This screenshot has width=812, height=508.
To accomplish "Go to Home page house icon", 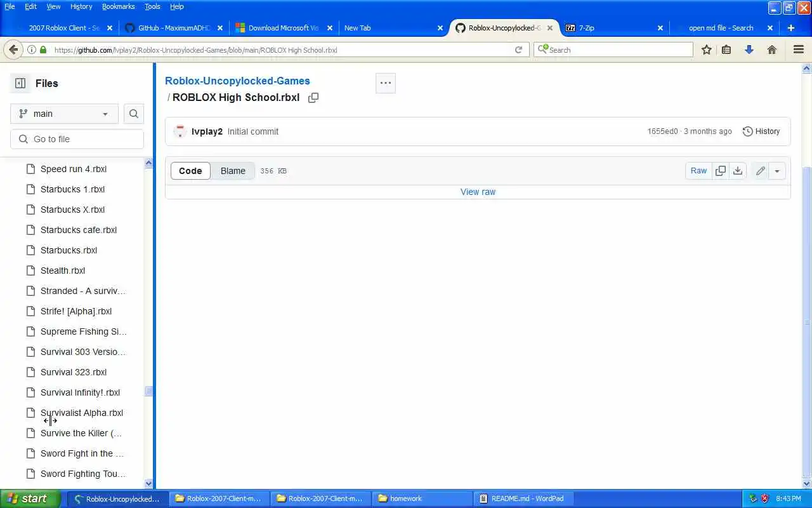I will click(x=772, y=50).
